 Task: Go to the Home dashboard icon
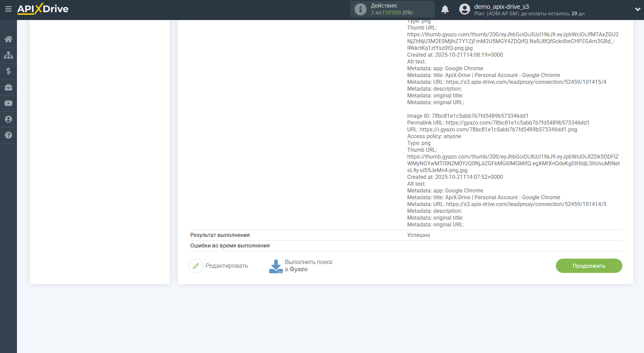[8, 39]
